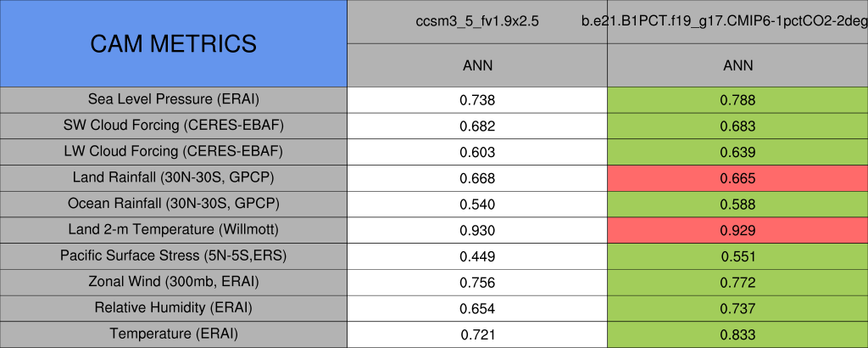Click the ANN header under ccsm3_5_fv1.9x2.5
This screenshot has width=868, height=348.
[477, 65]
